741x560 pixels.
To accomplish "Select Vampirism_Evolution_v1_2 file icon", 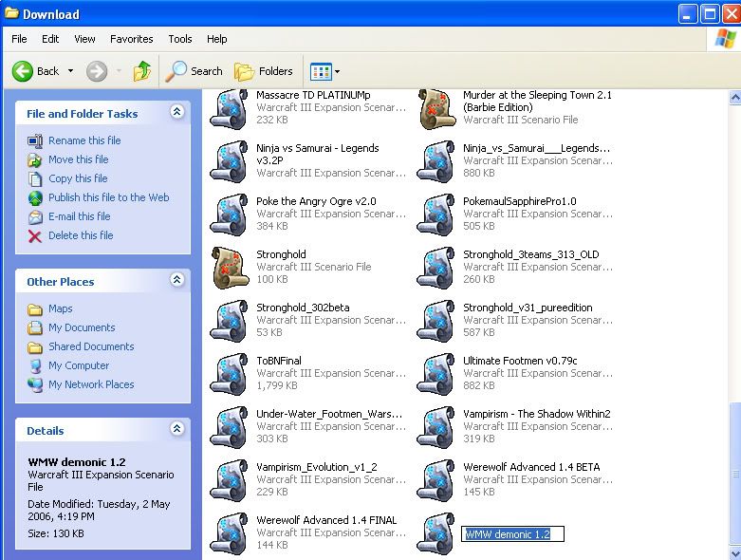I will coord(230,480).
